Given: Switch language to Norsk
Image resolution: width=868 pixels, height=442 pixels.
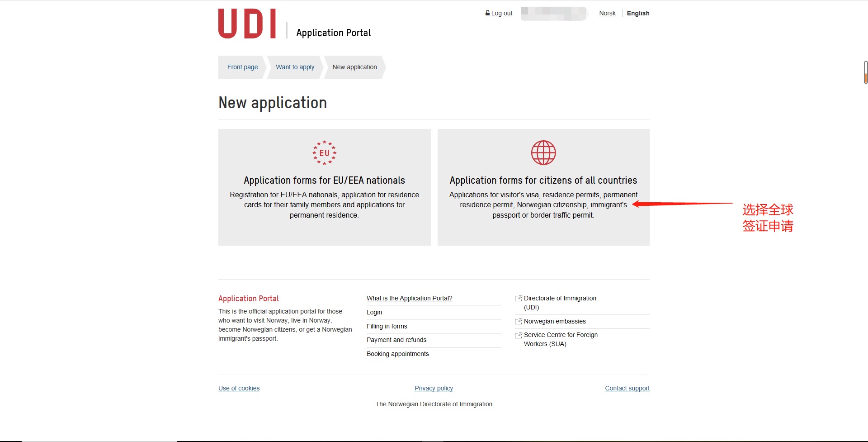Looking at the screenshot, I should [607, 13].
